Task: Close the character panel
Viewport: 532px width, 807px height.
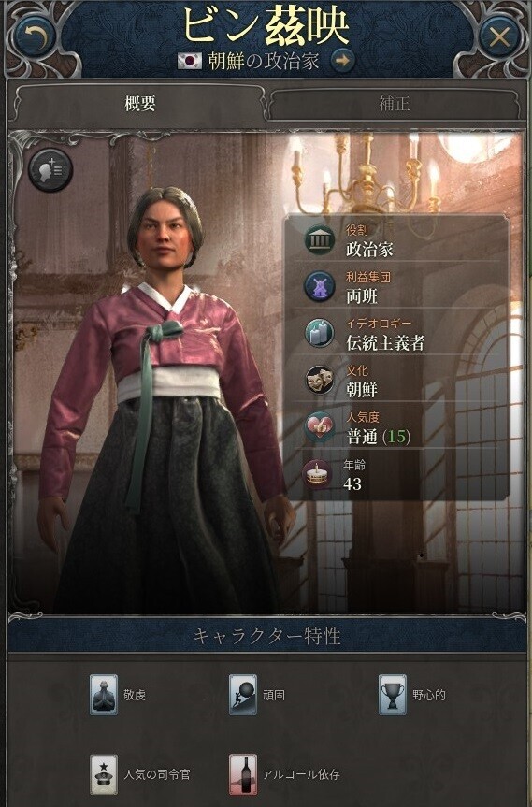Action: pos(498,37)
